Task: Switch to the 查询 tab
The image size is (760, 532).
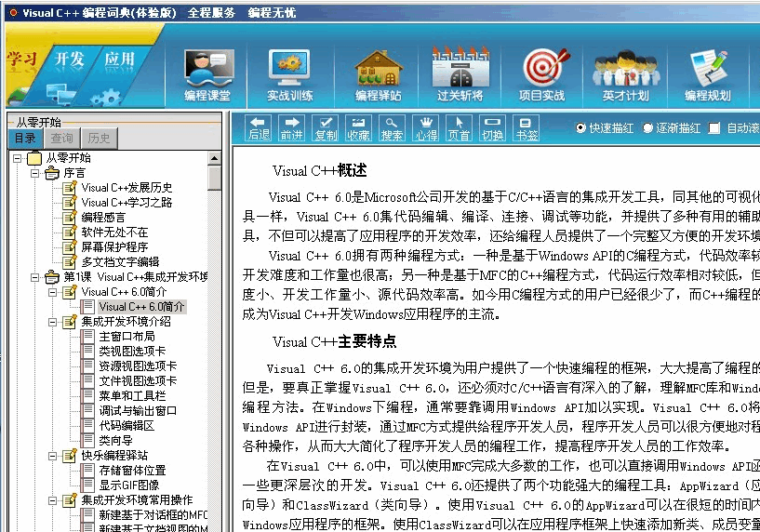Action: [x=61, y=139]
